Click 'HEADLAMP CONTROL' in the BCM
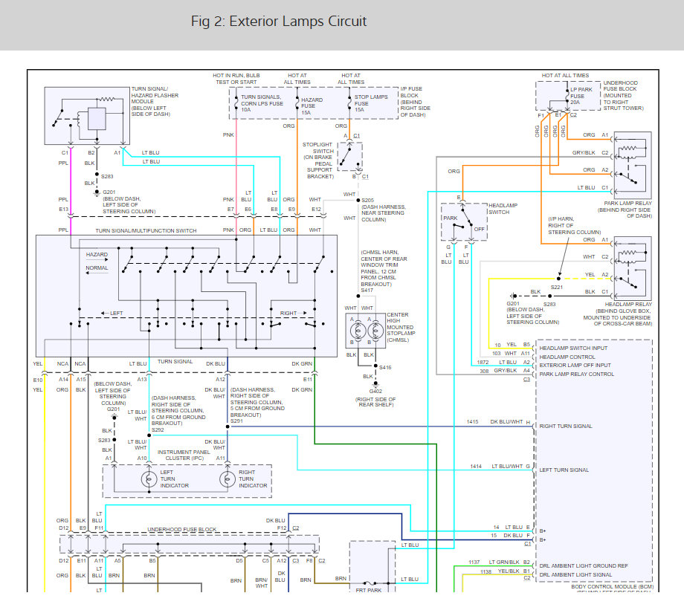 click(x=567, y=357)
